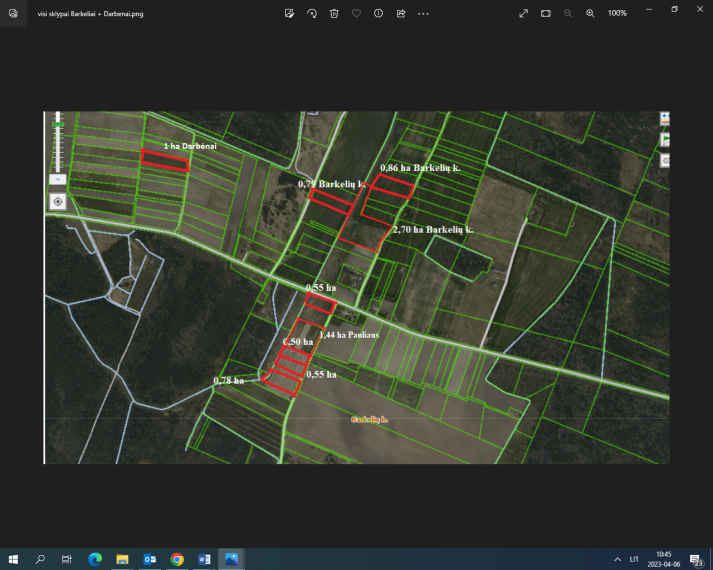
Task: Open the Edit image tool
Action: [289, 14]
